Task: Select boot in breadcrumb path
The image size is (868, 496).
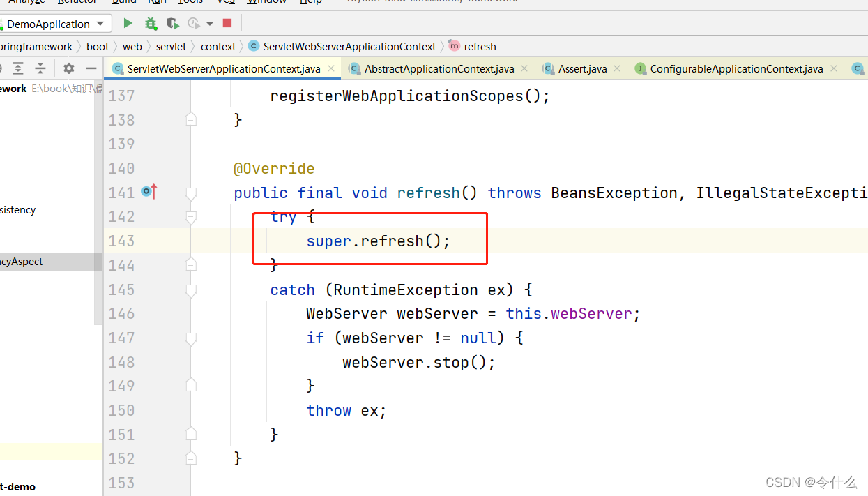Action: coord(98,46)
